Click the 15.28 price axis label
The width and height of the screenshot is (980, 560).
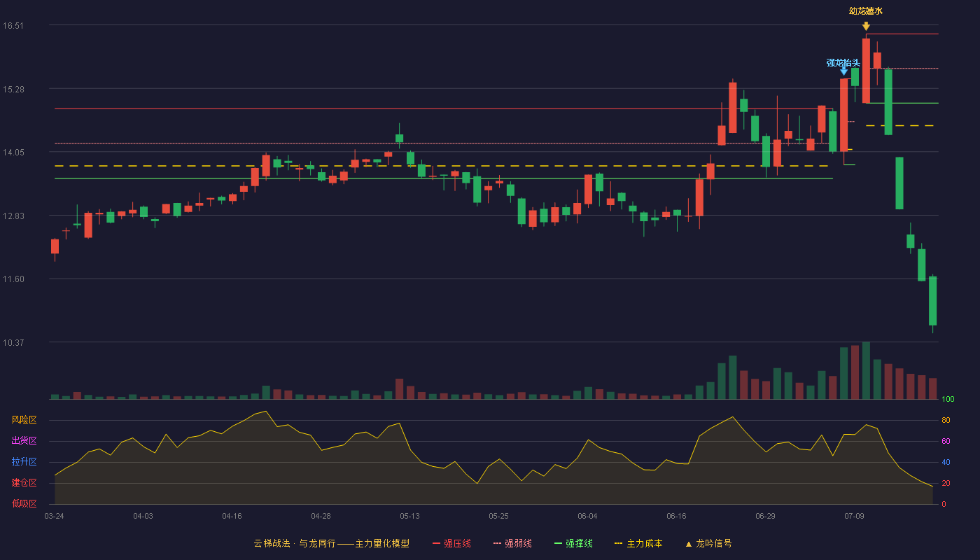click(x=13, y=89)
